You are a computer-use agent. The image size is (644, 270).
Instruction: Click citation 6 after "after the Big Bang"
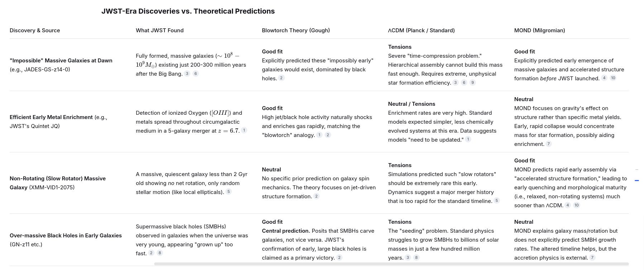tap(196, 74)
